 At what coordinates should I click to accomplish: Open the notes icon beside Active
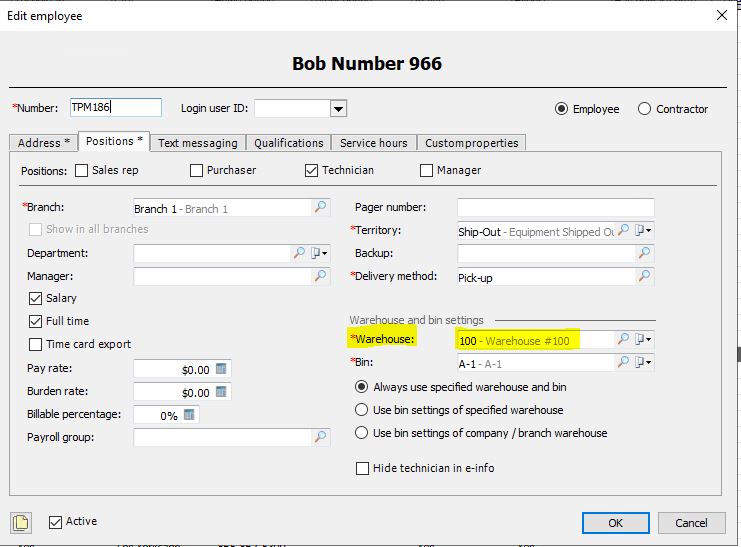[21, 523]
